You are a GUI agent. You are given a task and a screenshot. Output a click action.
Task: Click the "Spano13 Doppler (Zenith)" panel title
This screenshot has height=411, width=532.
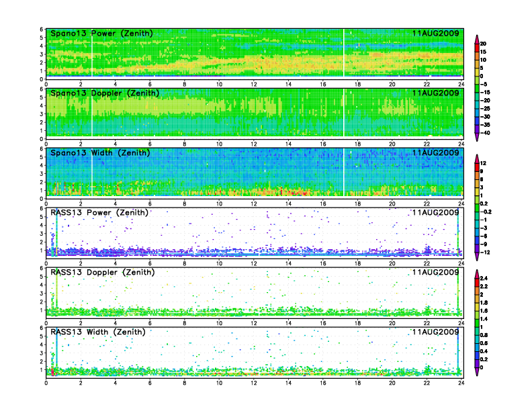tap(105, 93)
